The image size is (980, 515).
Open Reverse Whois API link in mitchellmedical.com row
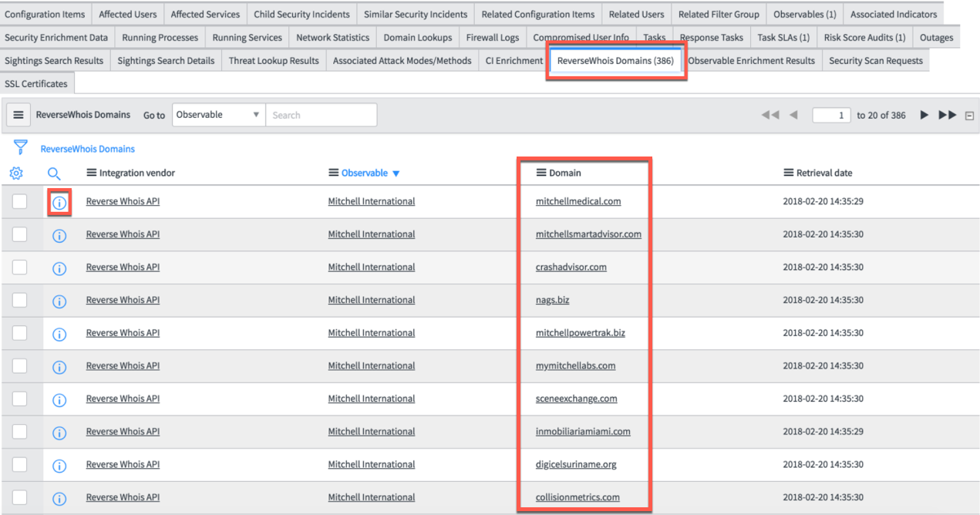123,201
